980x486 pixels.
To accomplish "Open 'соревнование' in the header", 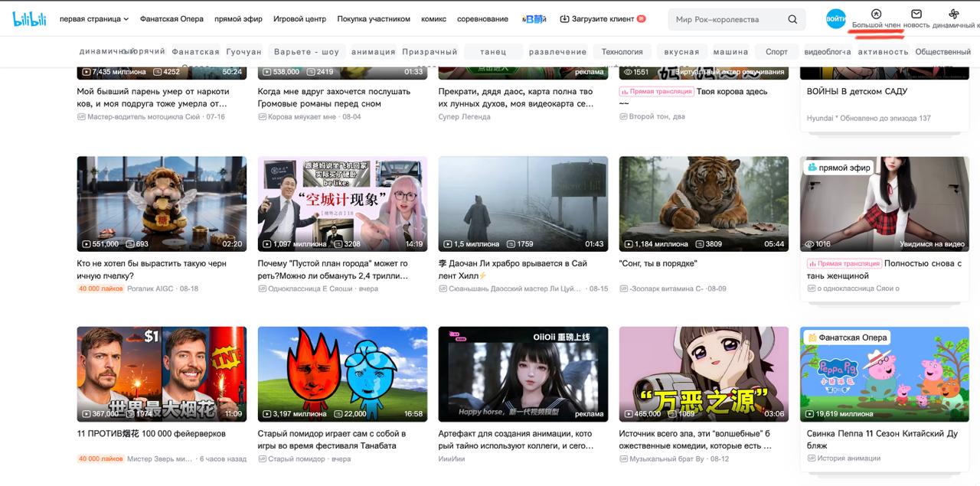I will (482, 19).
